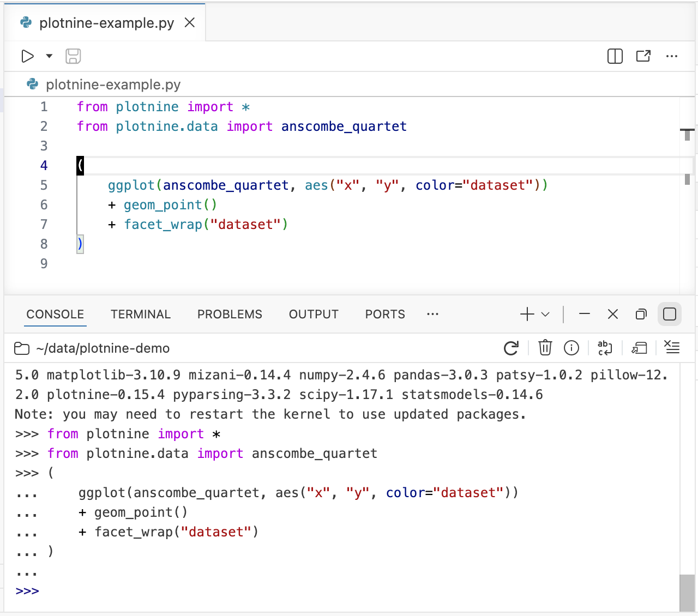Click empty line 9 number in gutter
The height and width of the screenshot is (616, 698).
[44, 263]
